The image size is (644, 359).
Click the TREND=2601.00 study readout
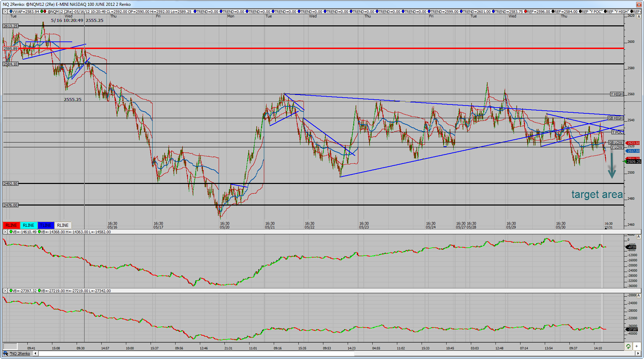click(x=476, y=12)
